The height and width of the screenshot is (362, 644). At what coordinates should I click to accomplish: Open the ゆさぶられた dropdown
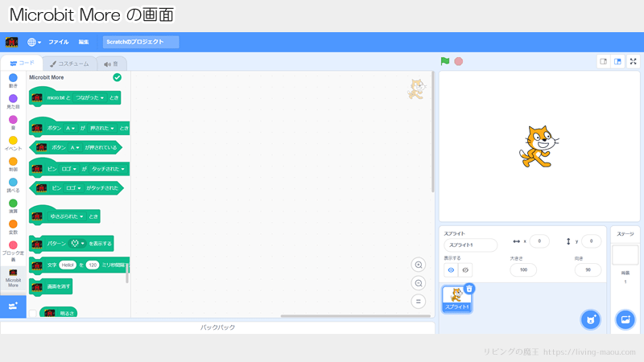pos(67,216)
